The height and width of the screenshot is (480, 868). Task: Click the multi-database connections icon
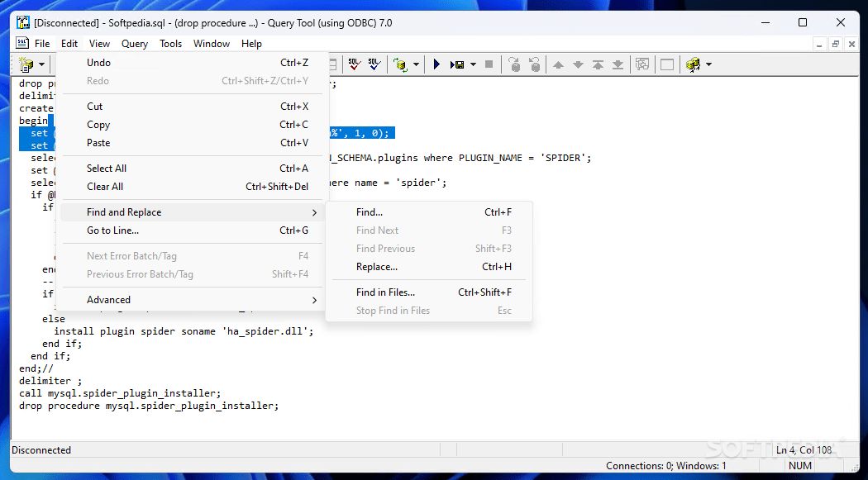click(x=693, y=64)
